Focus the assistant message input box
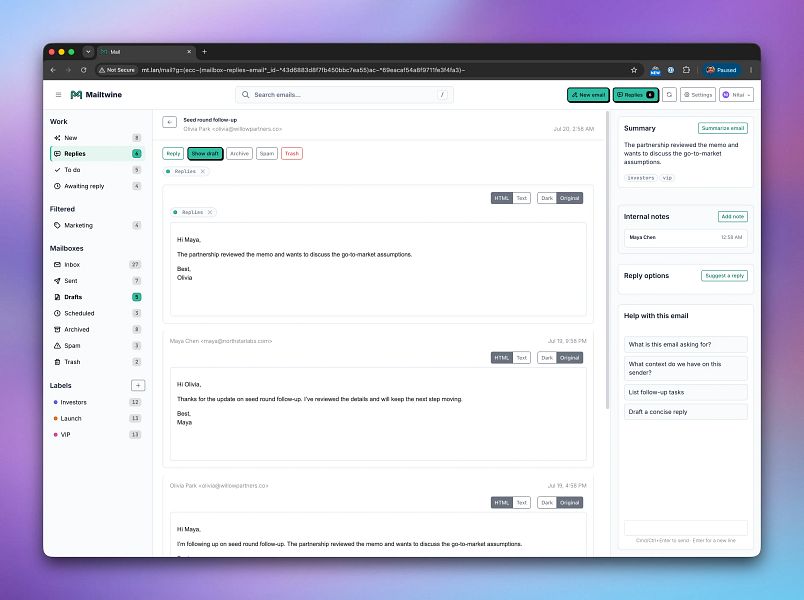 (686, 528)
